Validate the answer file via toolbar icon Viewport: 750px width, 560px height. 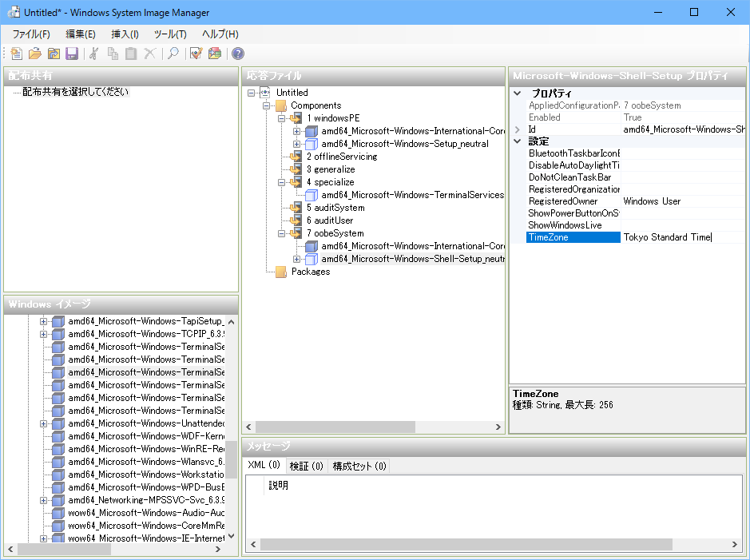click(196, 54)
